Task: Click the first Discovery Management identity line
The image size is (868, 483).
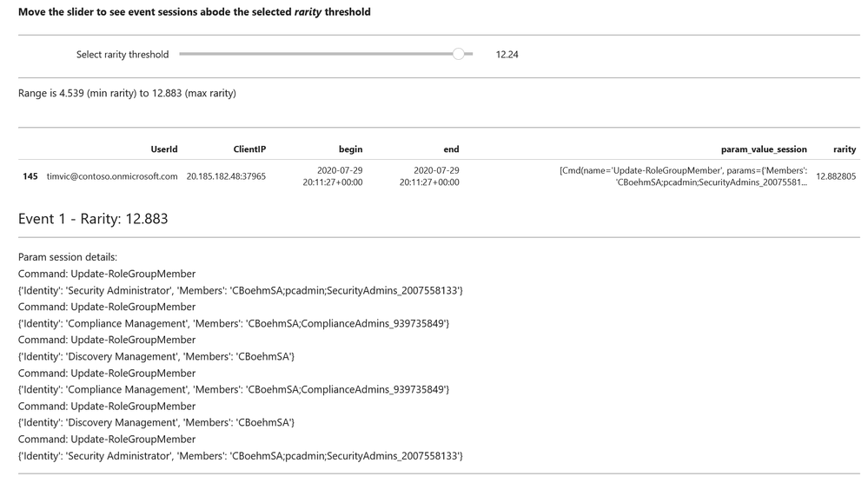Action: (x=156, y=356)
